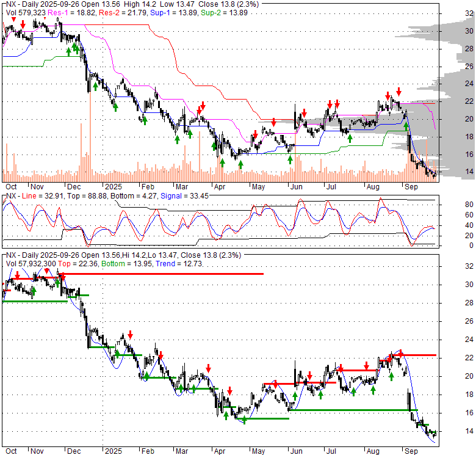Click the Close 13.8 (2.3%) text in top header
This screenshot has width=476, height=455.
pyautogui.click(x=229, y=4)
